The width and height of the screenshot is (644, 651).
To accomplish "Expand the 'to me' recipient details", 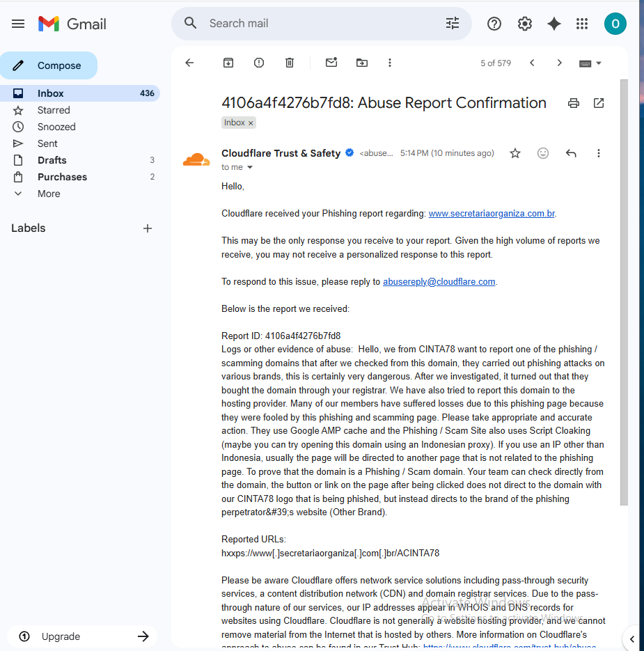I will click(250, 167).
